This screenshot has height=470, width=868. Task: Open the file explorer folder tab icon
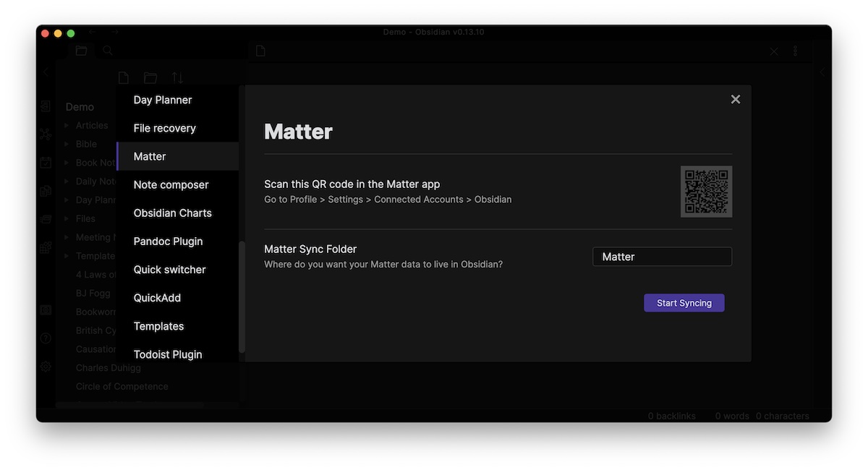(x=81, y=51)
